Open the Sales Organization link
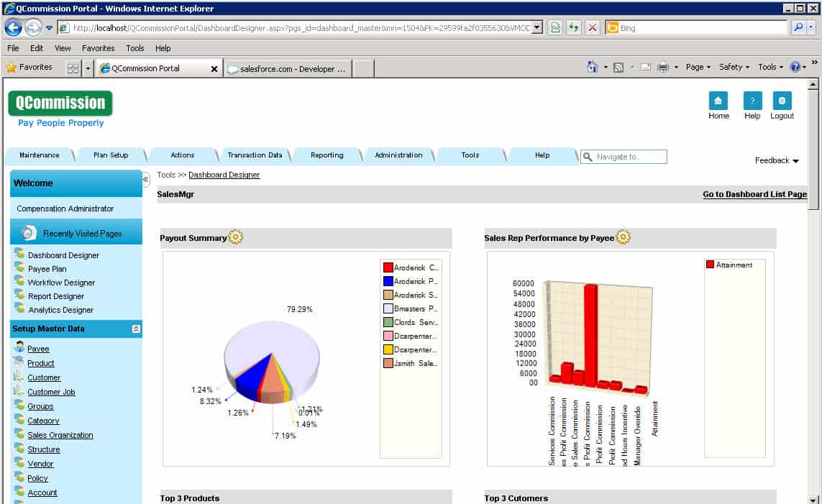Image resolution: width=822 pixels, height=504 pixels. pyautogui.click(x=60, y=435)
